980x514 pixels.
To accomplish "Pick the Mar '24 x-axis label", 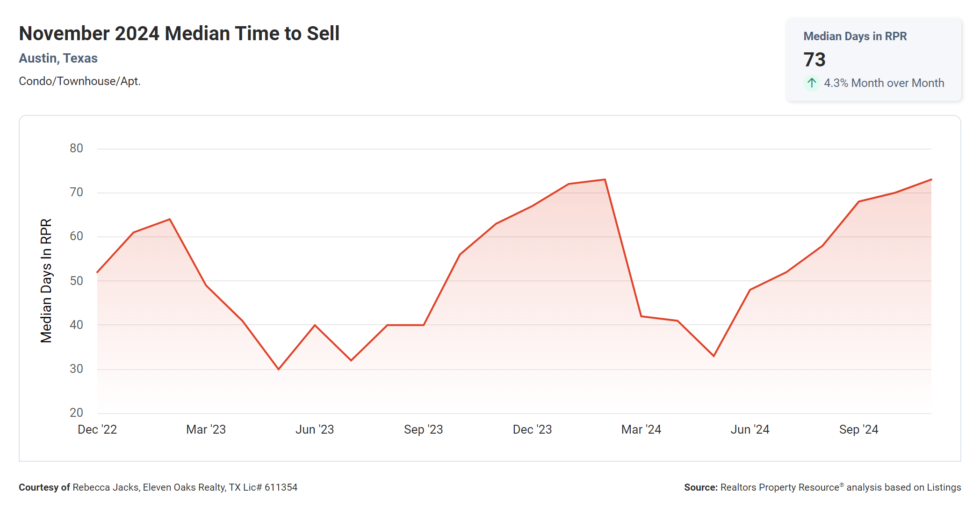I will pos(641,429).
